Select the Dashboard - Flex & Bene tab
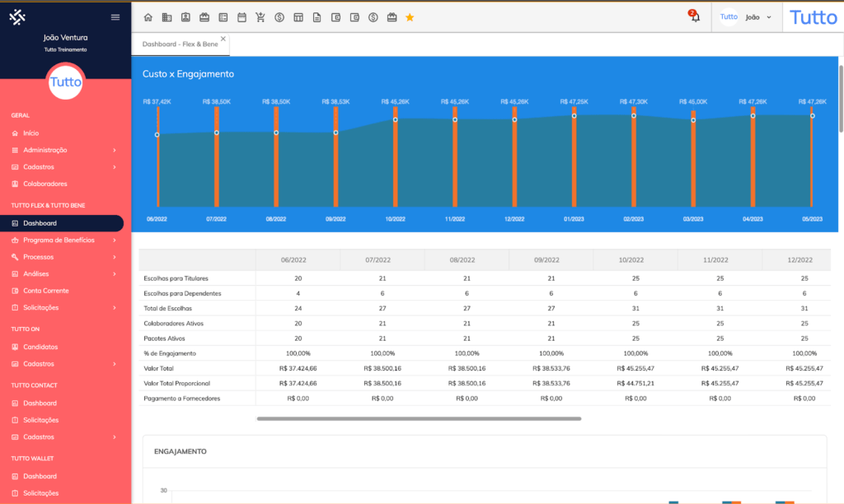 point(176,44)
